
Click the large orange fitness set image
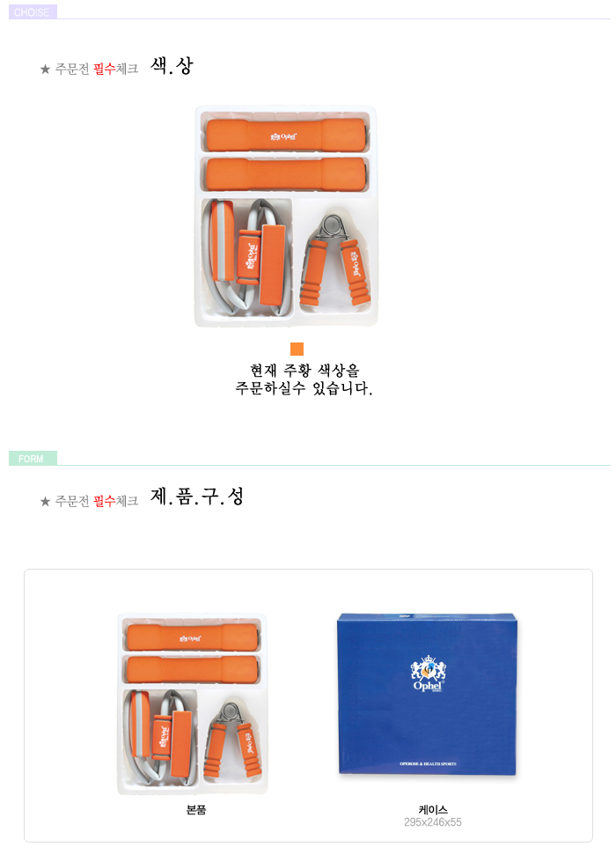click(x=286, y=217)
